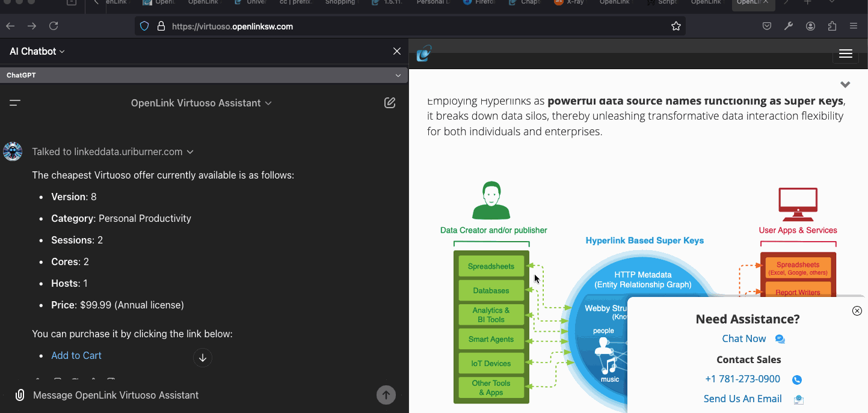The image size is (868, 413).
Task: Bookmark this page with the star icon
Action: 676,26
